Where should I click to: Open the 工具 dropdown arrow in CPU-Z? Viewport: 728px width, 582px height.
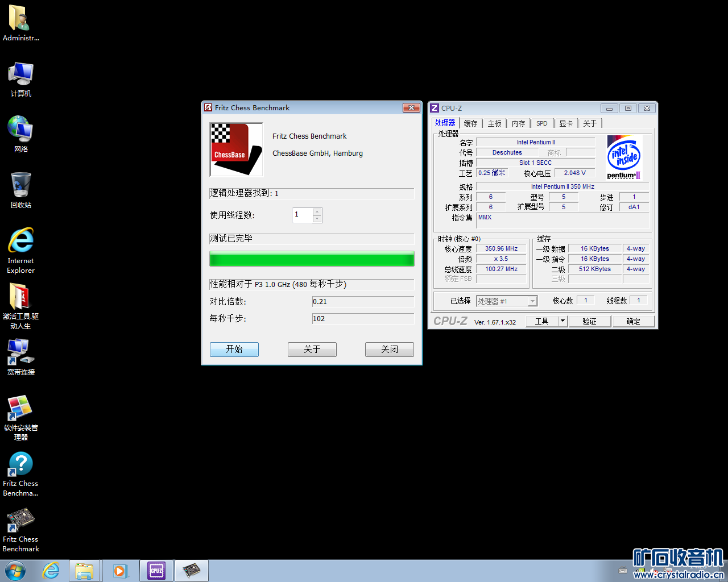(x=563, y=321)
